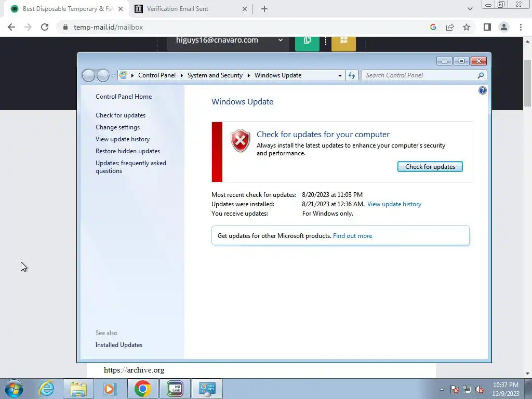Open Chrome three-dot menu

[x=521, y=27]
